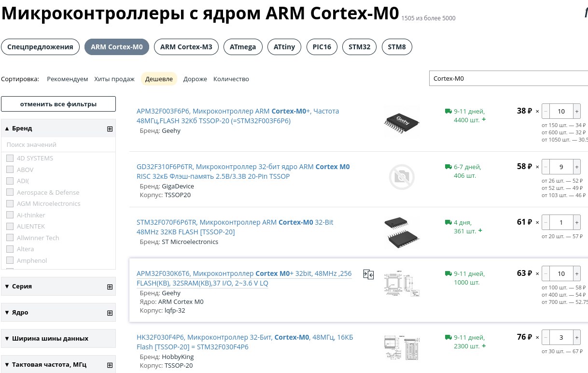Viewport: 588px width, 373px height.
Task: Click quantity field showing 3 for HK32F030F4P6
Action: pos(561,337)
